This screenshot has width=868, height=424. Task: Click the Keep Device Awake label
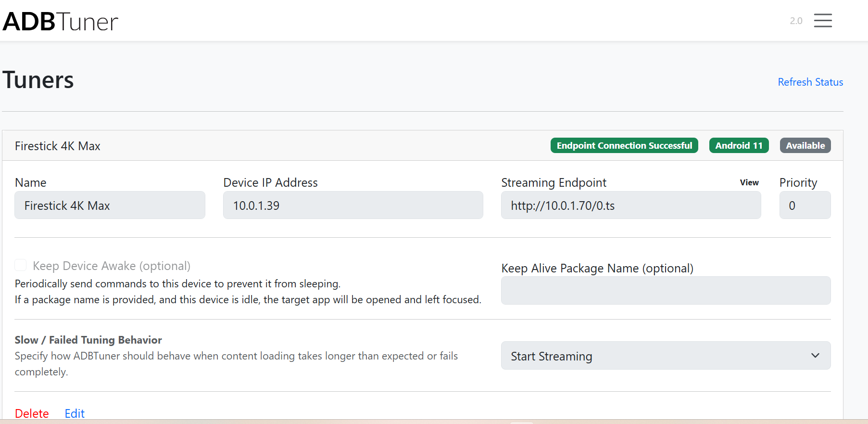click(112, 266)
